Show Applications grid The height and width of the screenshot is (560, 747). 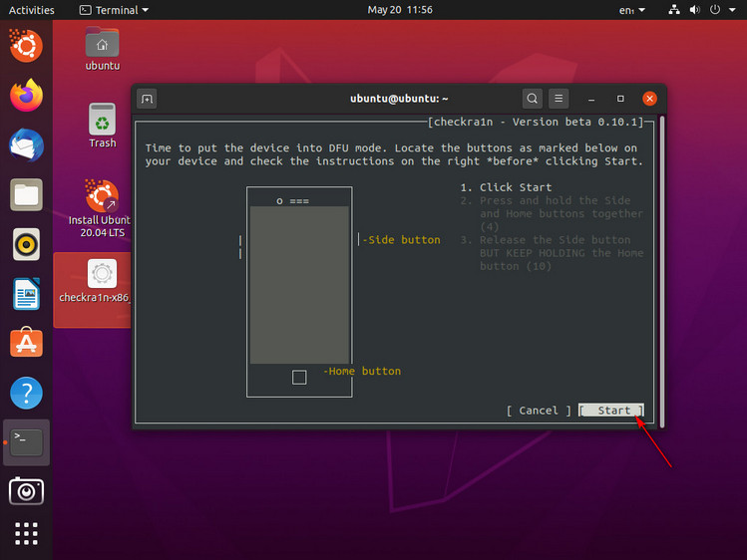click(27, 533)
